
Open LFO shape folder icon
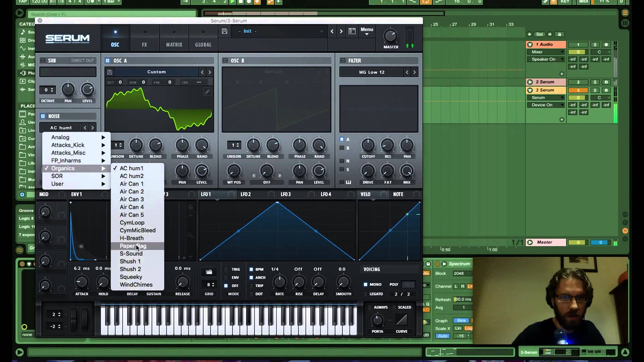[x=209, y=272]
